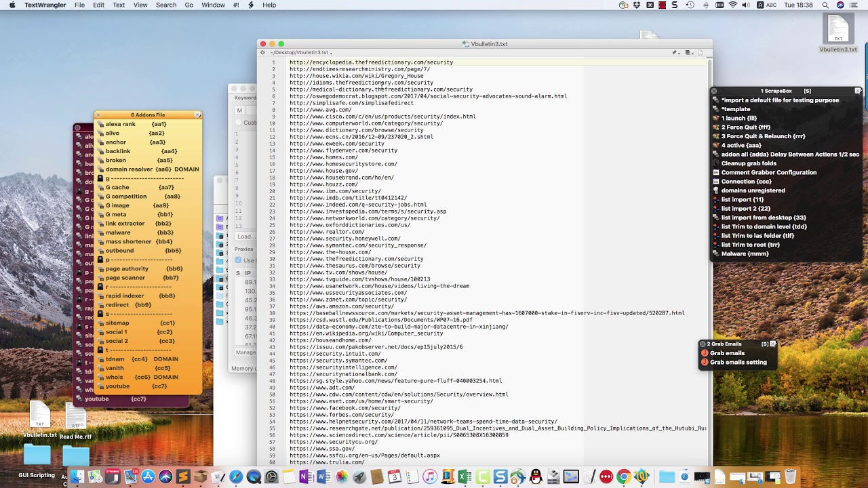The width and height of the screenshot is (868, 488).
Task: Open the Text menu
Action: coord(119,5)
